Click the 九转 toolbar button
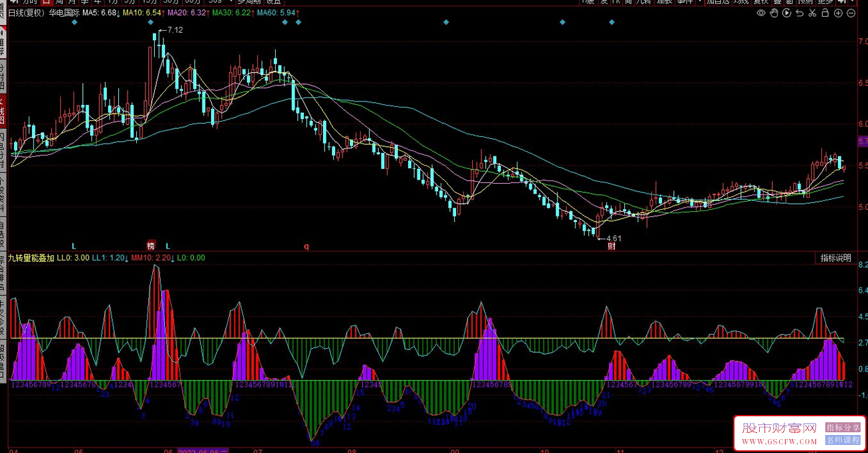Image resolution: width=868 pixels, height=453 pixels. 643,3
